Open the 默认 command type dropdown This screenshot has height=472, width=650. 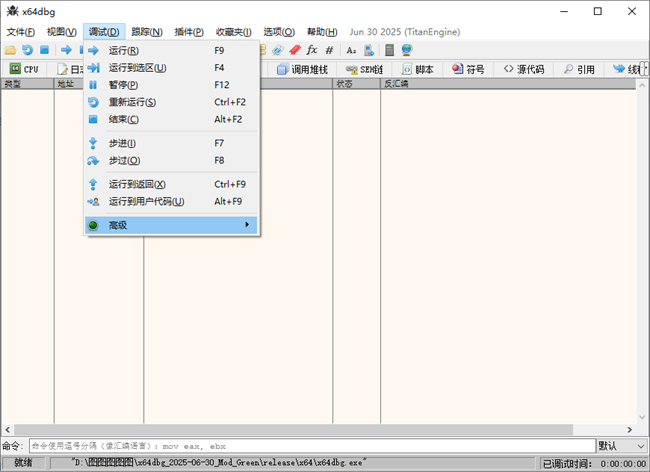click(x=621, y=445)
